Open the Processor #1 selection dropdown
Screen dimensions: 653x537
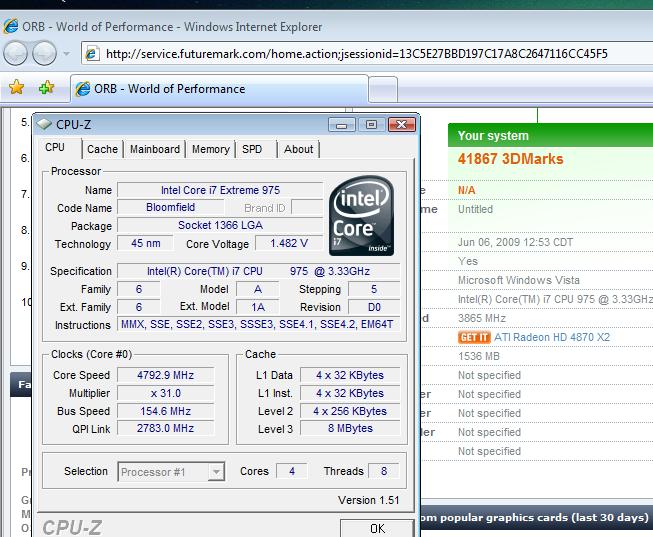(171, 472)
